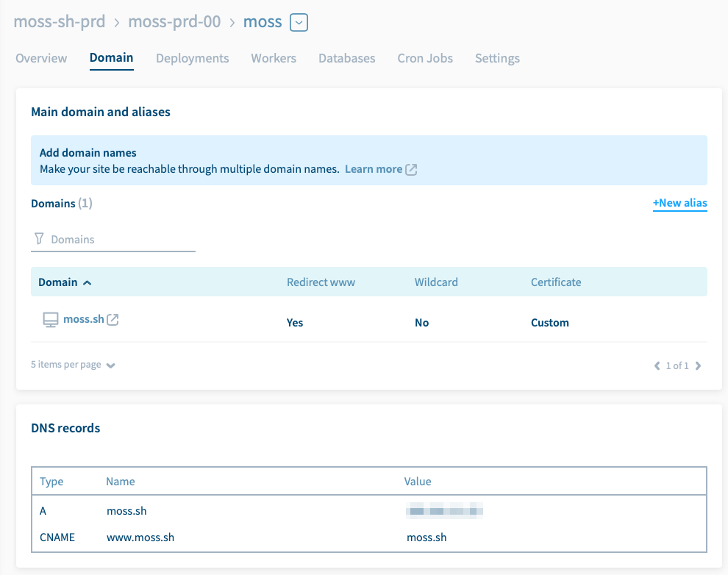Switch to the Overview tab

(x=41, y=58)
